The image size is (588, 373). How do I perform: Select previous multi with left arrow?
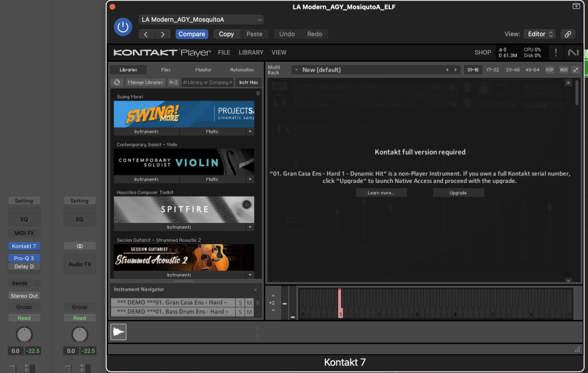447,70
